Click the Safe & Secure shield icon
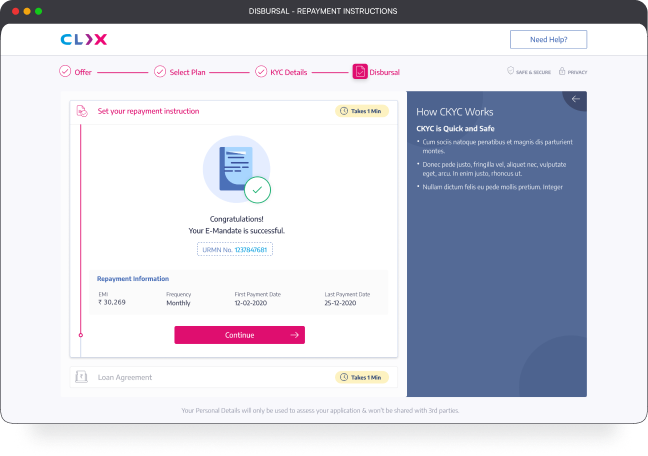This screenshot has height=456, width=648. click(510, 72)
